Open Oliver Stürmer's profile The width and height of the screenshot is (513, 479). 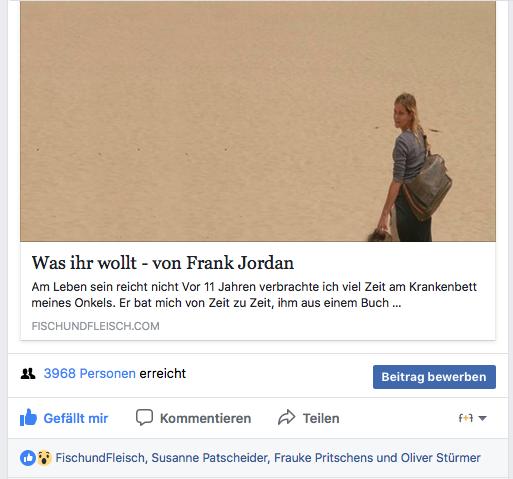click(440, 458)
